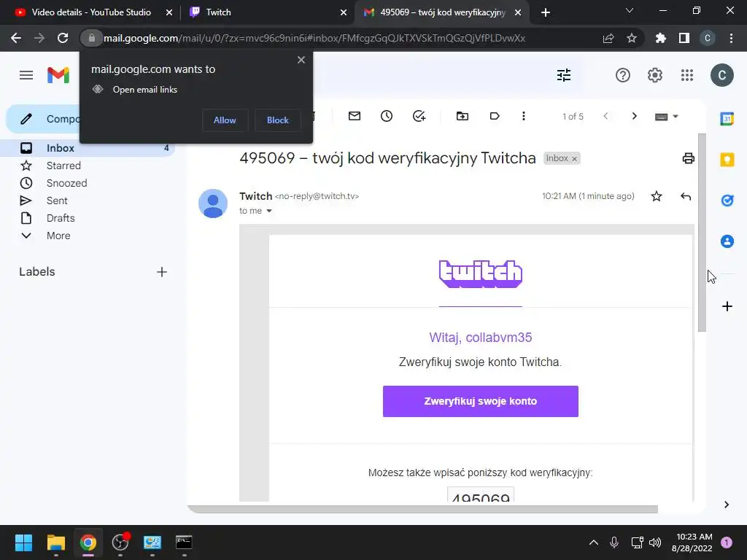Image resolution: width=747 pixels, height=560 pixels.
Task: Go to the older email arrow
Action: coord(634,116)
